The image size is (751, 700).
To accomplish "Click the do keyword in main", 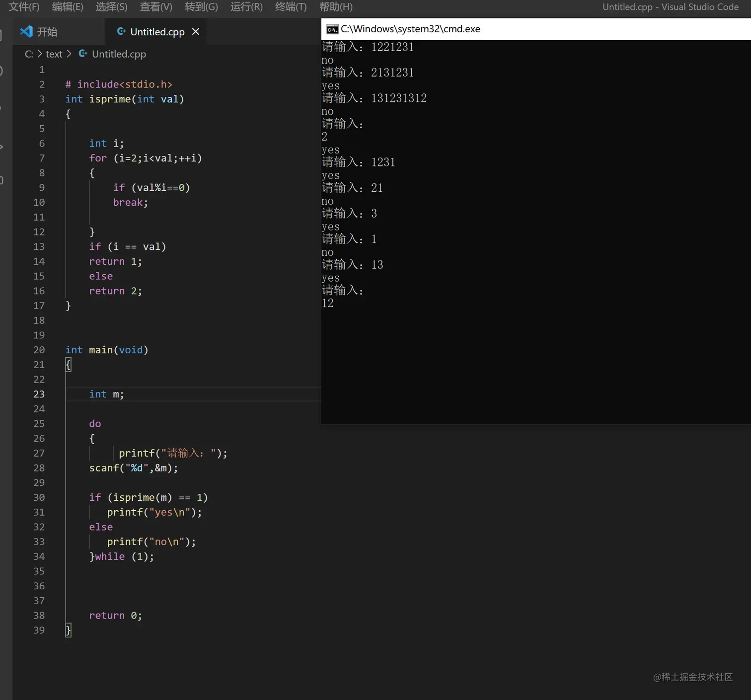I will 95,424.
